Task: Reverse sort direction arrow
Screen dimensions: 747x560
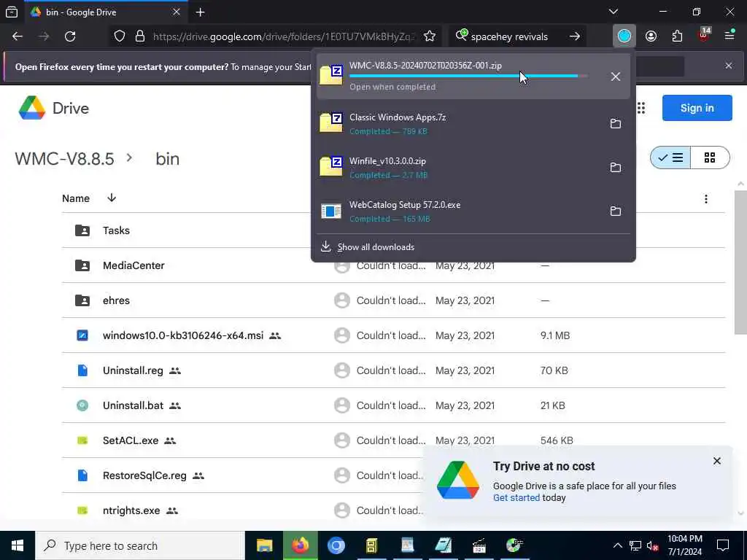Action: point(112,198)
